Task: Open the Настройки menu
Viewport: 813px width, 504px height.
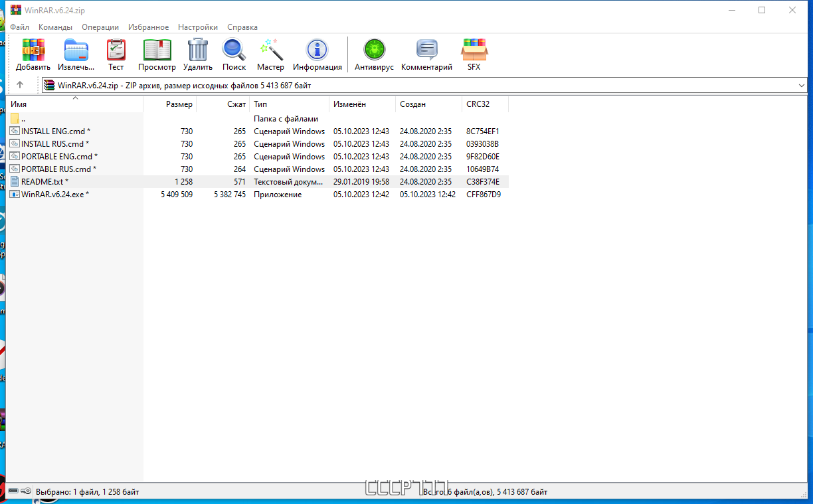Action: tap(197, 27)
